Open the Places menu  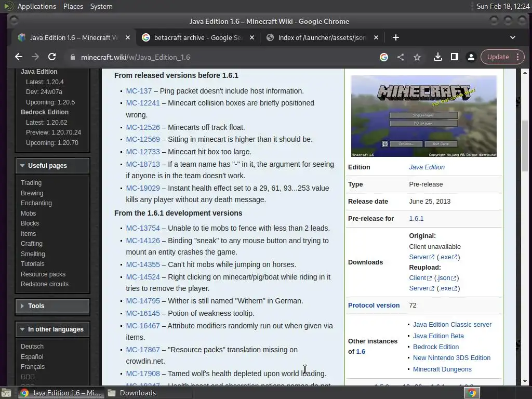pos(73,6)
